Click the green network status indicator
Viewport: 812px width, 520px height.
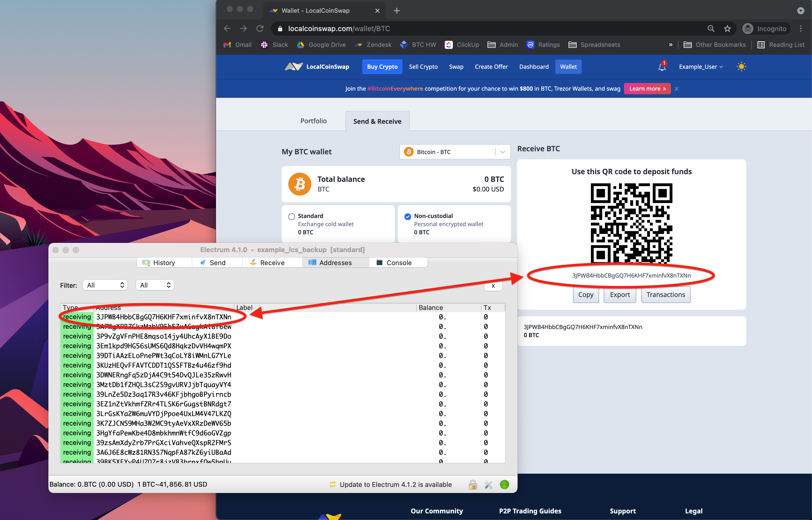[504, 485]
